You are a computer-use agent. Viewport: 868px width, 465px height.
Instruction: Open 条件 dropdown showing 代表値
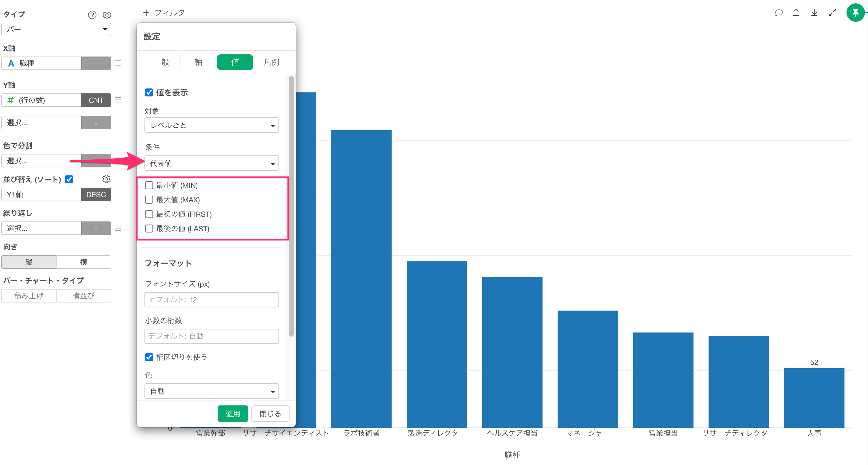[211, 163]
